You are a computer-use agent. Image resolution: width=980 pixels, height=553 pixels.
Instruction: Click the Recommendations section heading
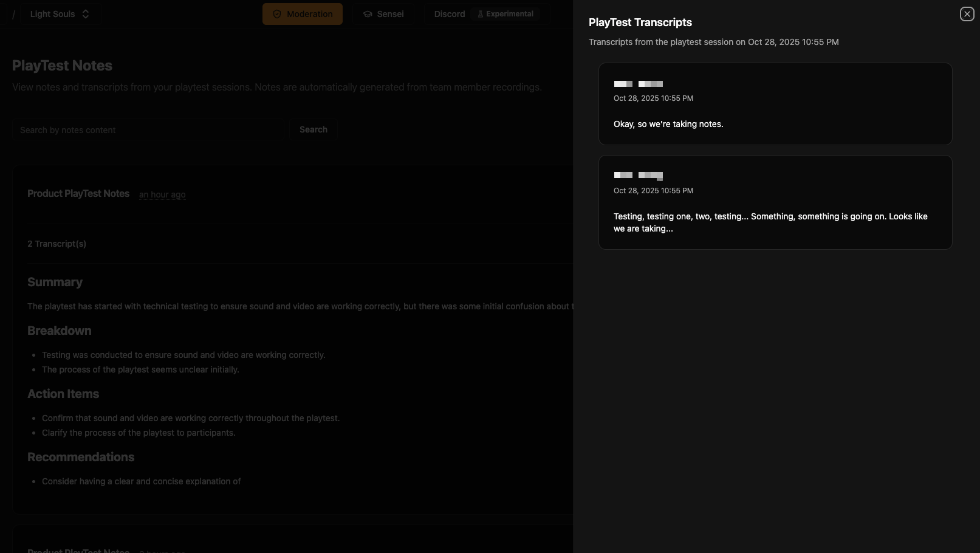(81, 457)
